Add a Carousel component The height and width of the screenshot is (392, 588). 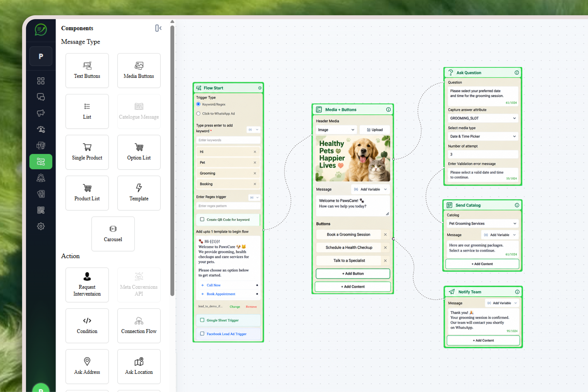pyautogui.click(x=113, y=234)
